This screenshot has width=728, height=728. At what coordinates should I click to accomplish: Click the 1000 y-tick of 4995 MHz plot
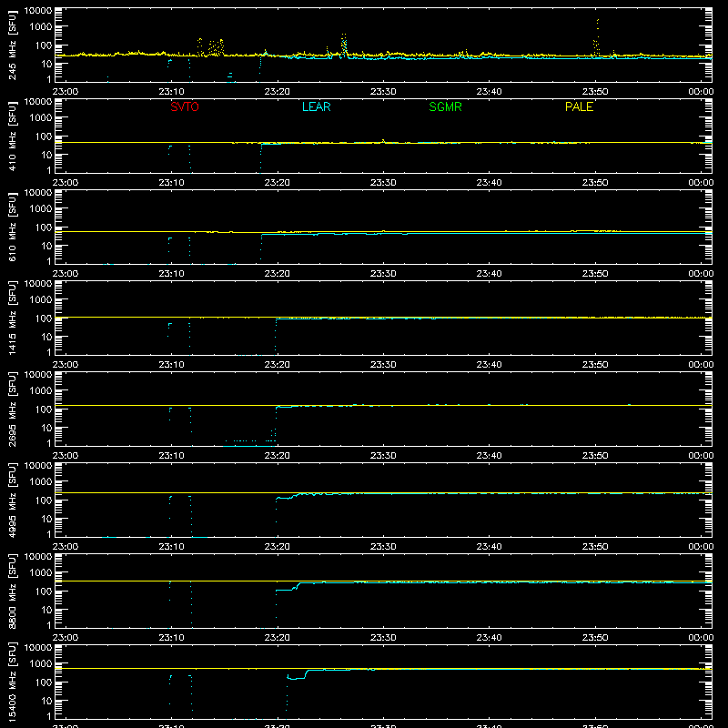(41, 482)
